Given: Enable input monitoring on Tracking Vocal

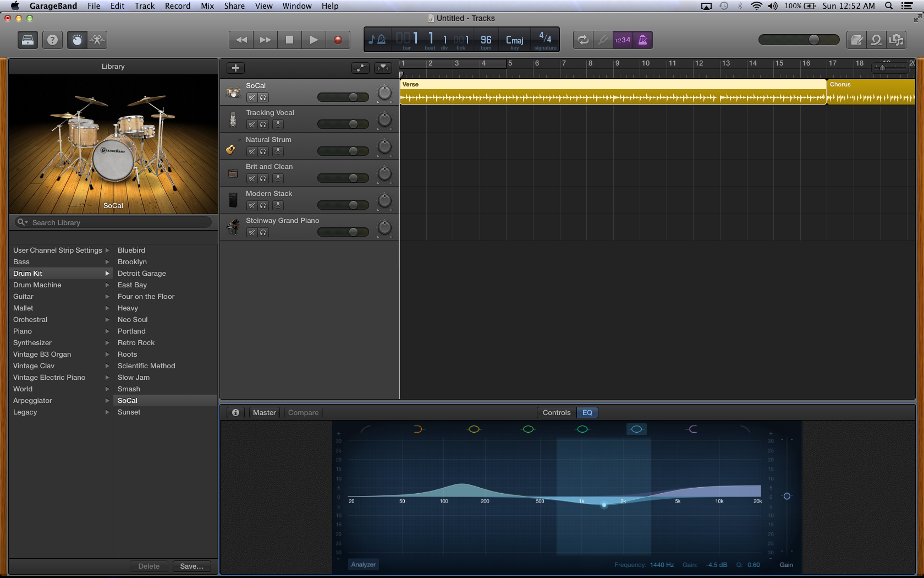Looking at the screenshot, I should pos(278,124).
